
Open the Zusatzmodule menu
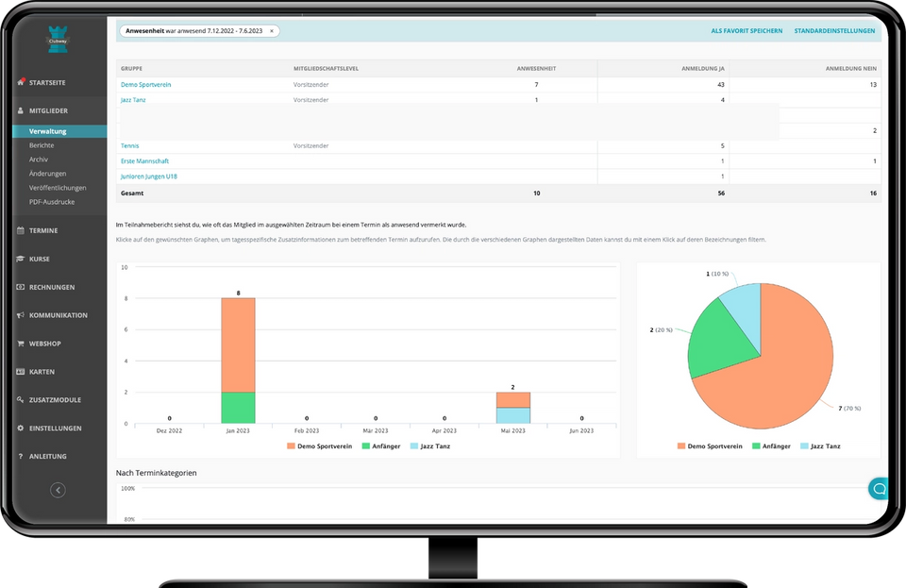tap(55, 399)
